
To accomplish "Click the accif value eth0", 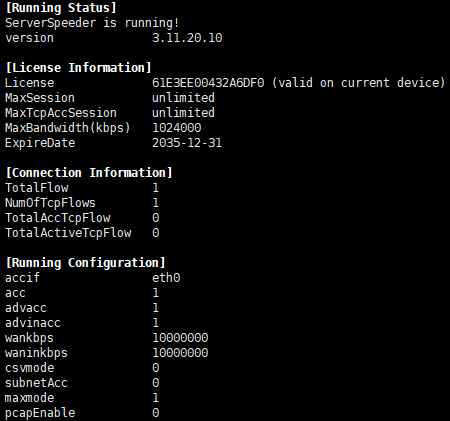I will pos(166,278).
